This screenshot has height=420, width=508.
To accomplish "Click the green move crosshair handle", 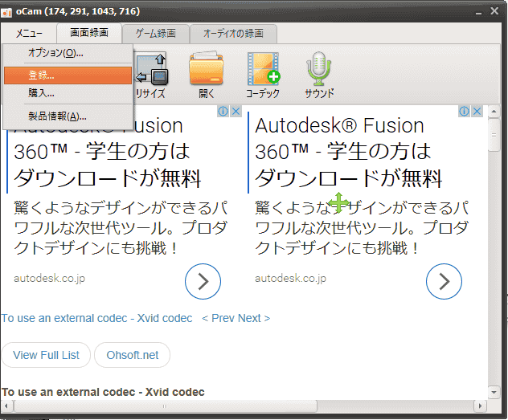I will 338,203.
